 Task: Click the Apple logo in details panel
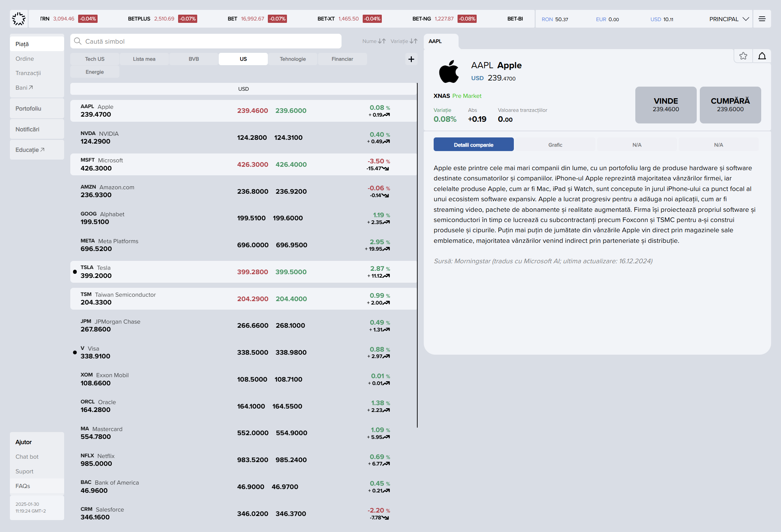[449, 72]
